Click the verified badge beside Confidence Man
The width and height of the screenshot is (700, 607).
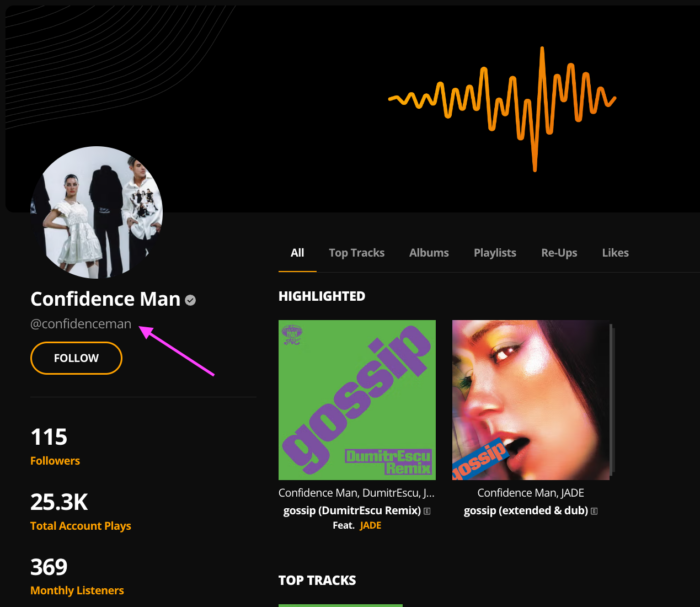pyautogui.click(x=190, y=300)
